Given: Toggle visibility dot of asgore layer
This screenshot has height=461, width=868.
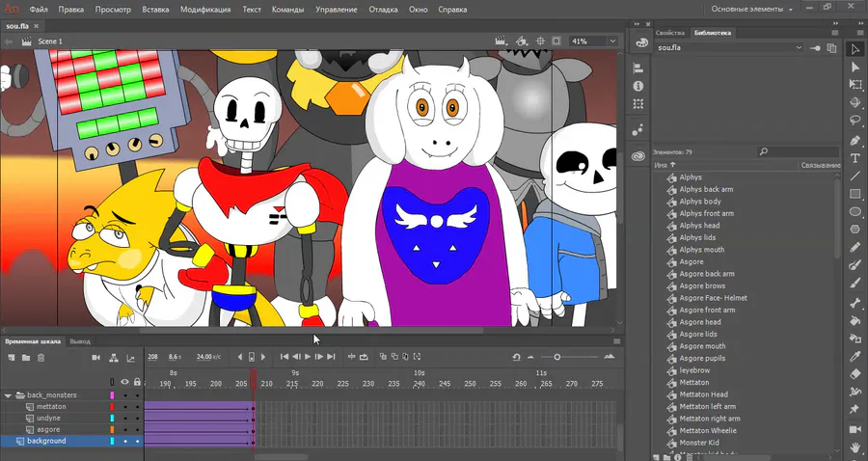Looking at the screenshot, I should tap(125, 430).
